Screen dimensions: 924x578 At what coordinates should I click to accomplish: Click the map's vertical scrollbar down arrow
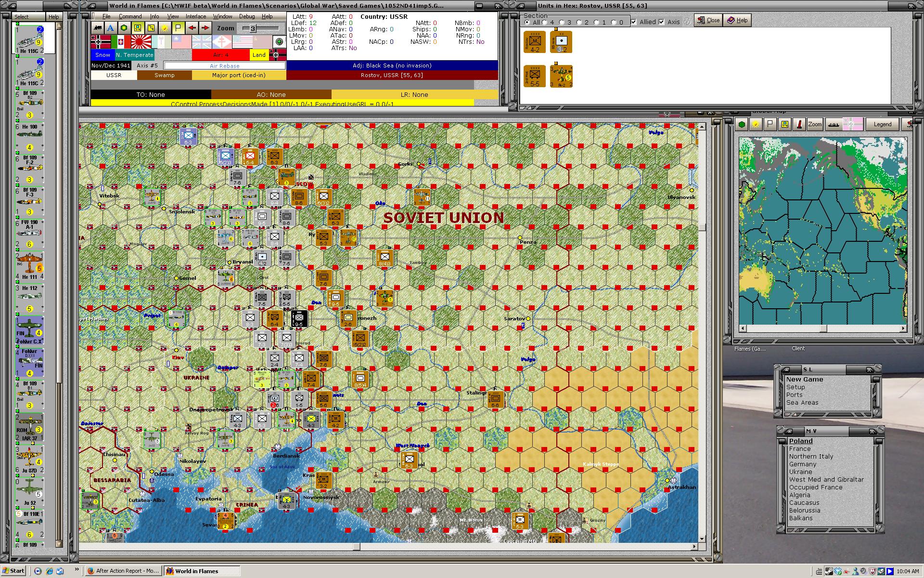pyautogui.click(x=702, y=539)
